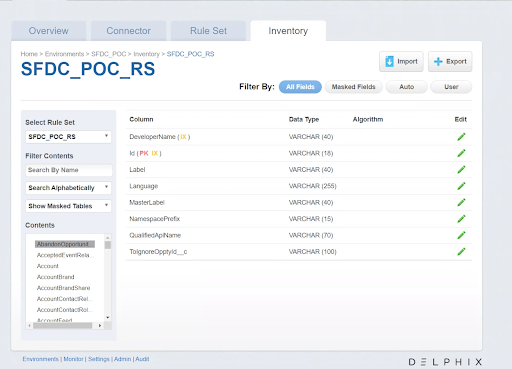Click the QualifiedApiName column text

pos(155,235)
